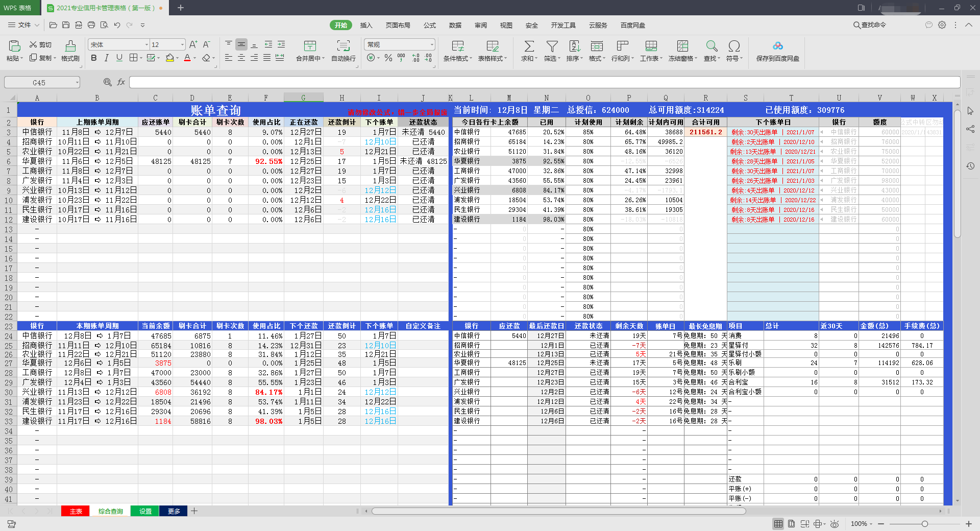
Task: Open the 页面布局 ribbon tab
Action: coord(398,25)
